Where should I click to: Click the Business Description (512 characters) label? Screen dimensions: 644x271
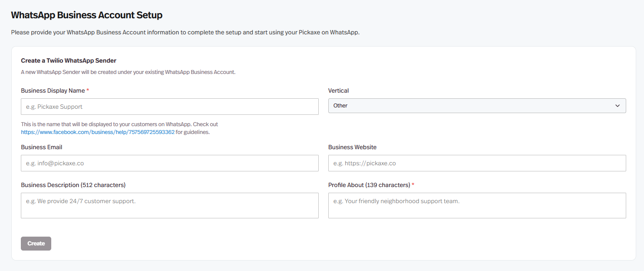click(73, 185)
